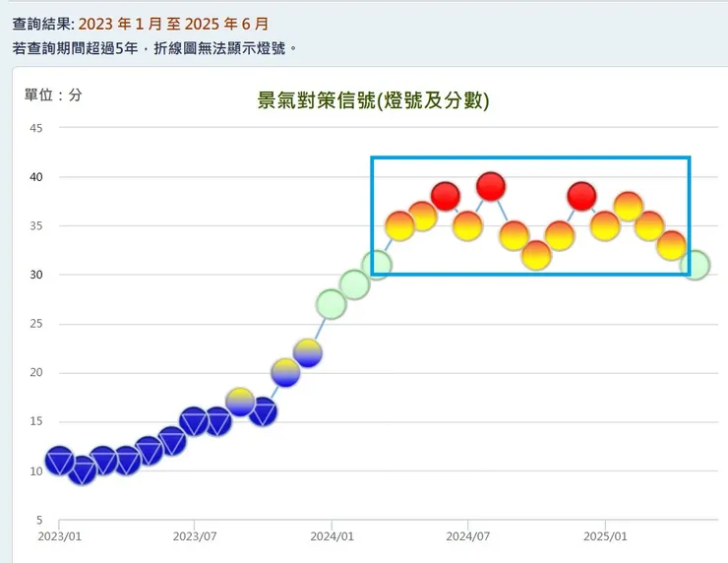Click the yellow-red marker at 2025/01
The image size is (728, 563).
pyautogui.click(x=605, y=225)
